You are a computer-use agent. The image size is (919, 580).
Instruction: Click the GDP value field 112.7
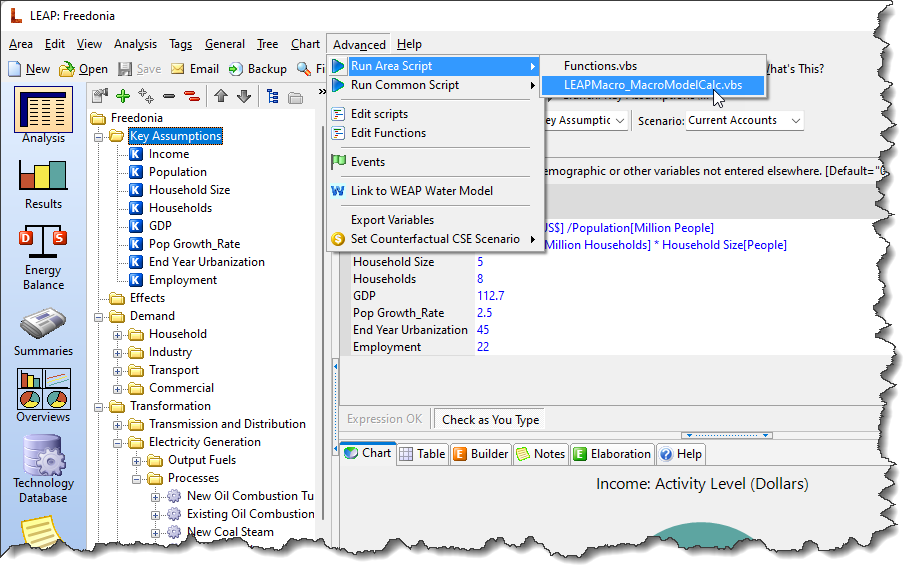pyautogui.click(x=491, y=296)
